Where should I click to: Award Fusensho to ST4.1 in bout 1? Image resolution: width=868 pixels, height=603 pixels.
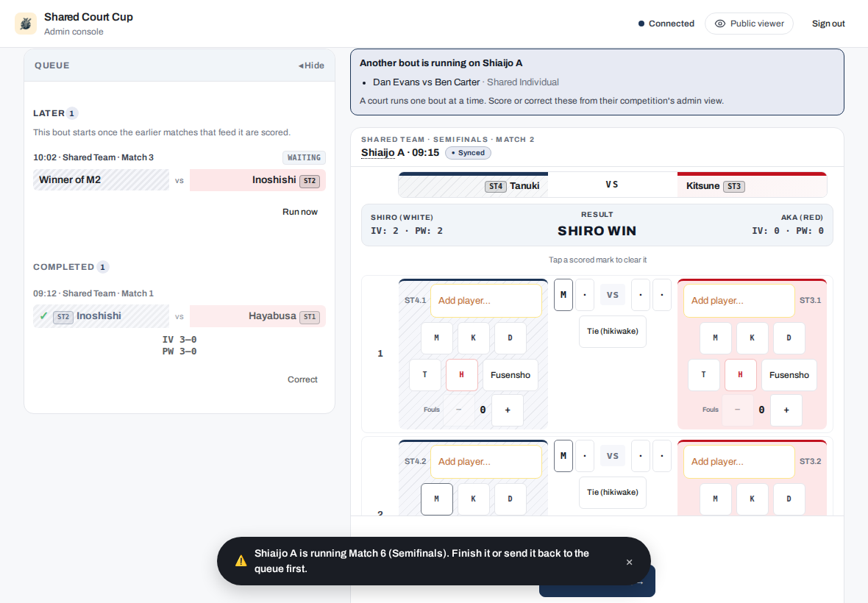pos(511,375)
